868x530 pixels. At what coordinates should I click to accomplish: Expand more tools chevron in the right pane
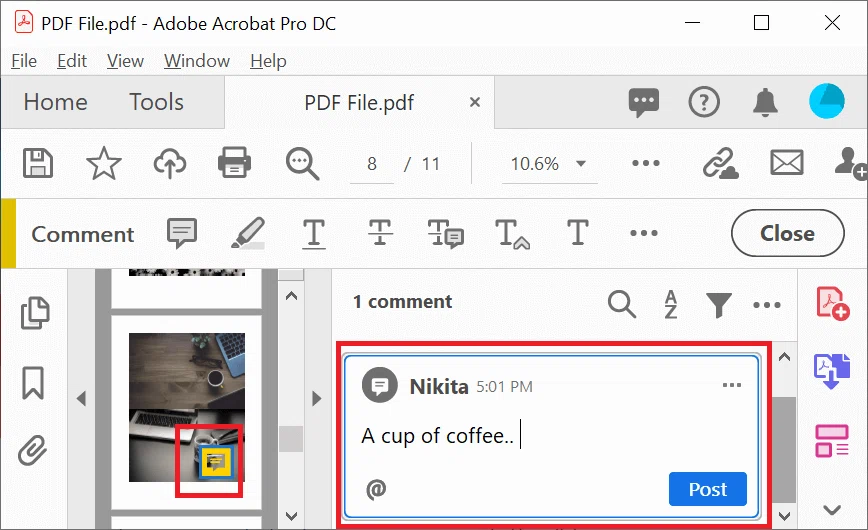point(832,510)
